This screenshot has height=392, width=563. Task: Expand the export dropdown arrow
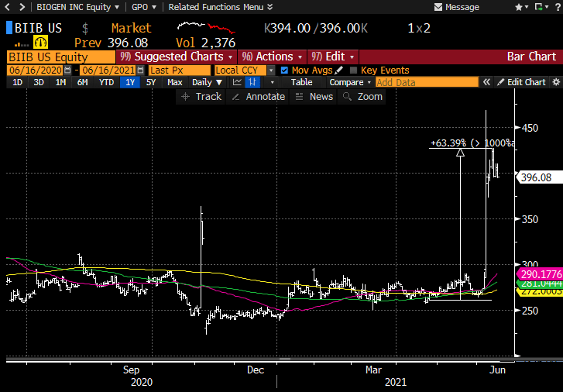[x=547, y=7]
